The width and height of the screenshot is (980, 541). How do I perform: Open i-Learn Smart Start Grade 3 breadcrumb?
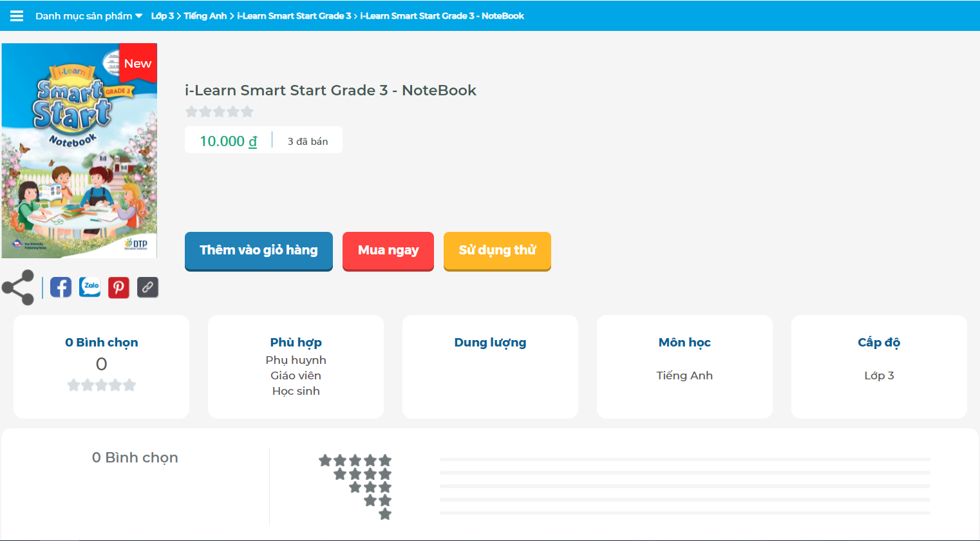click(294, 16)
